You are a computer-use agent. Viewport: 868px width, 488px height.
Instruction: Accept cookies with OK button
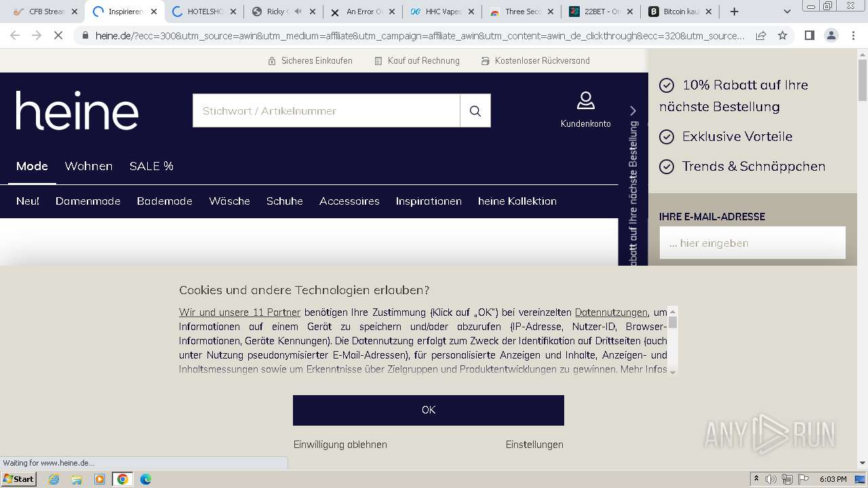tap(429, 410)
